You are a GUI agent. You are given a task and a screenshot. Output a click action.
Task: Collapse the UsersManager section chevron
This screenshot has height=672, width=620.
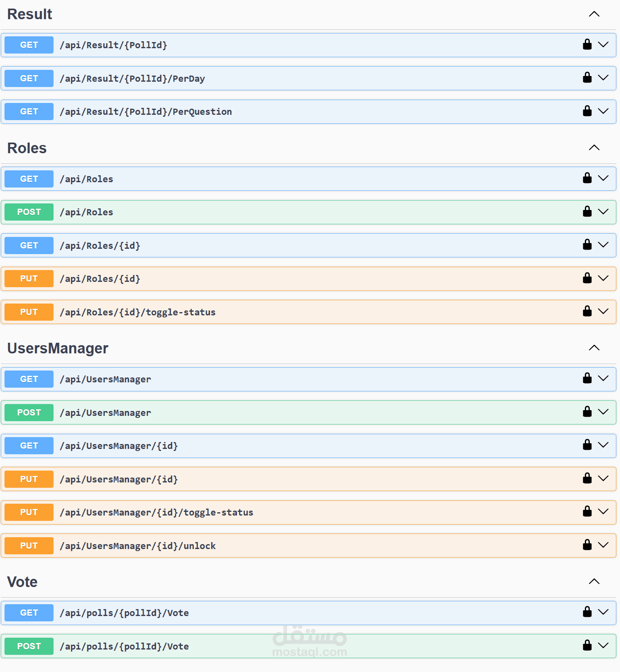click(594, 348)
